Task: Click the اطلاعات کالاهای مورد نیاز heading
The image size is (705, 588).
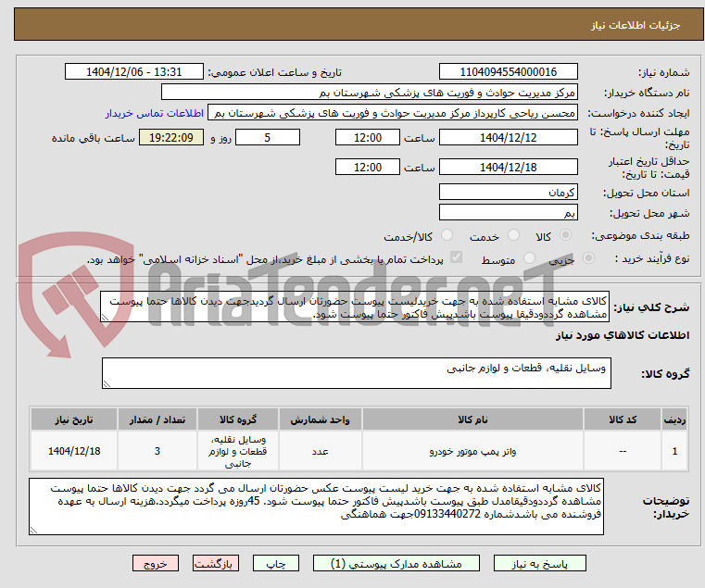Action: point(623,335)
